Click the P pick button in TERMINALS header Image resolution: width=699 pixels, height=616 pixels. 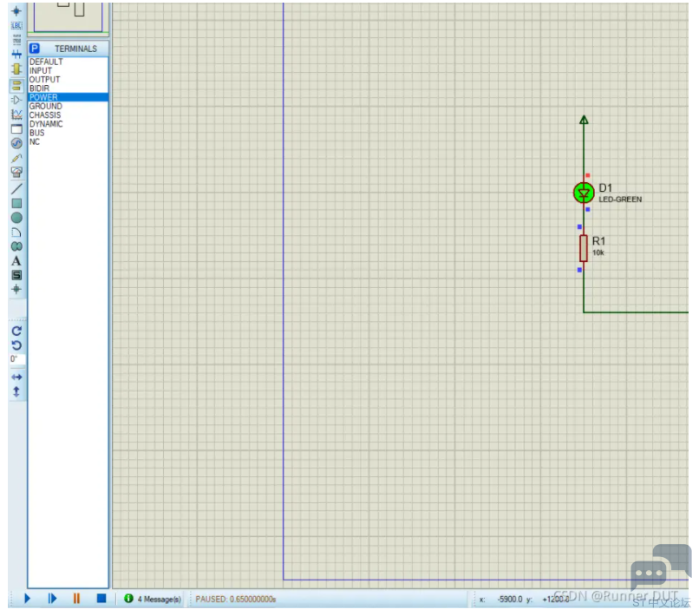click(36, 49)
